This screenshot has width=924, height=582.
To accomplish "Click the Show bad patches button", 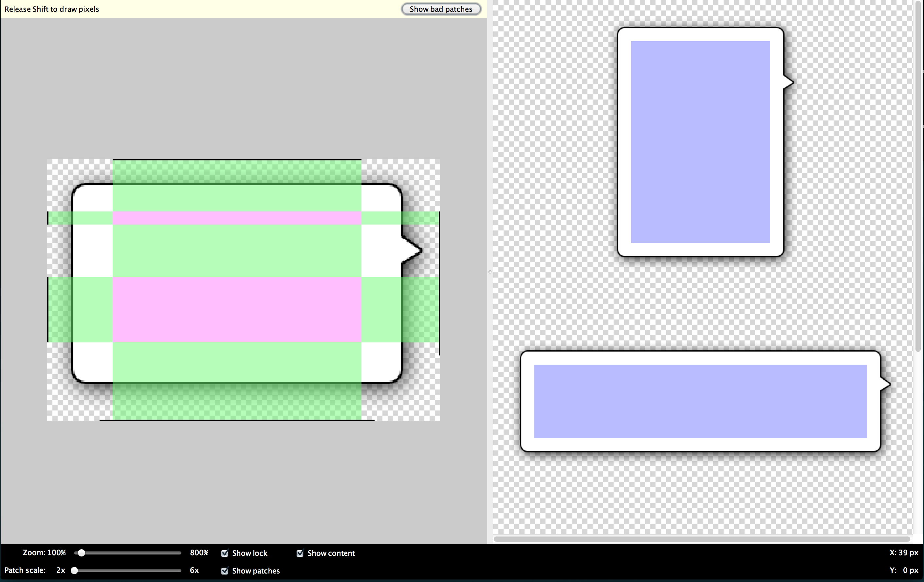I will pyautogui.click(x=441, y=9).
